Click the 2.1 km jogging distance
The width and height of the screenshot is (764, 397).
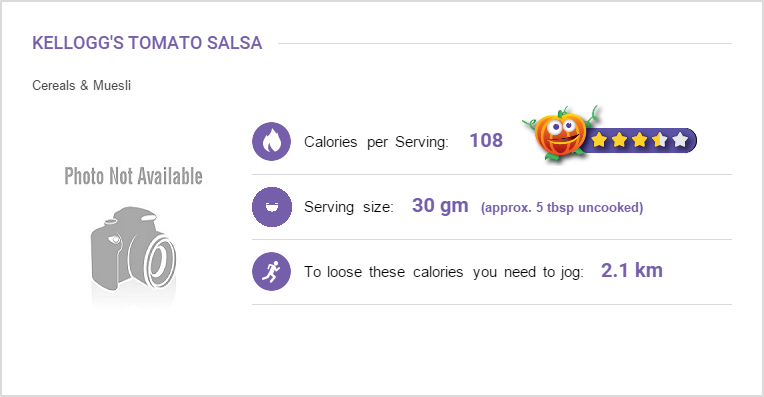coord(631,270)
